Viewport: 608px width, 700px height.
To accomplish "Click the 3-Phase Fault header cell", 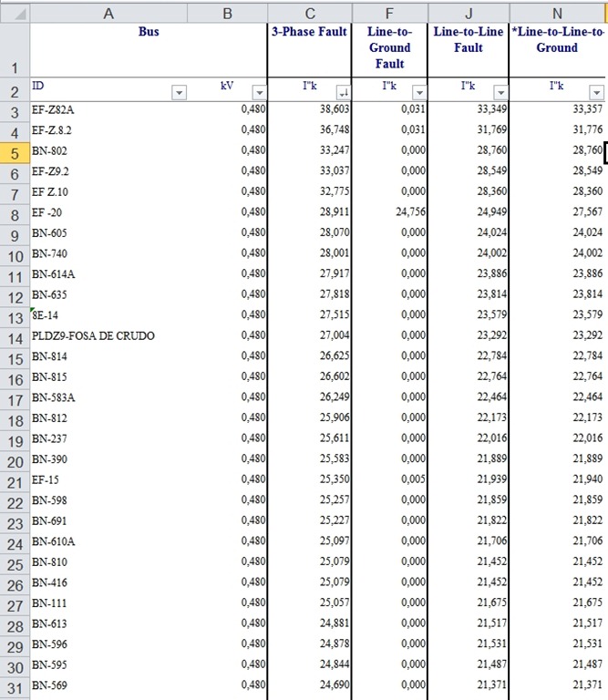I will [x=309, y=50].
